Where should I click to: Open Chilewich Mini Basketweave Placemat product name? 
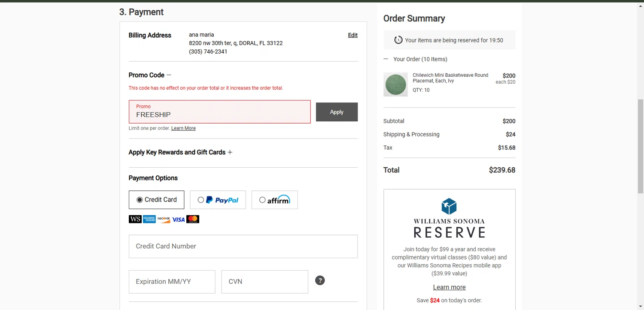450,78
